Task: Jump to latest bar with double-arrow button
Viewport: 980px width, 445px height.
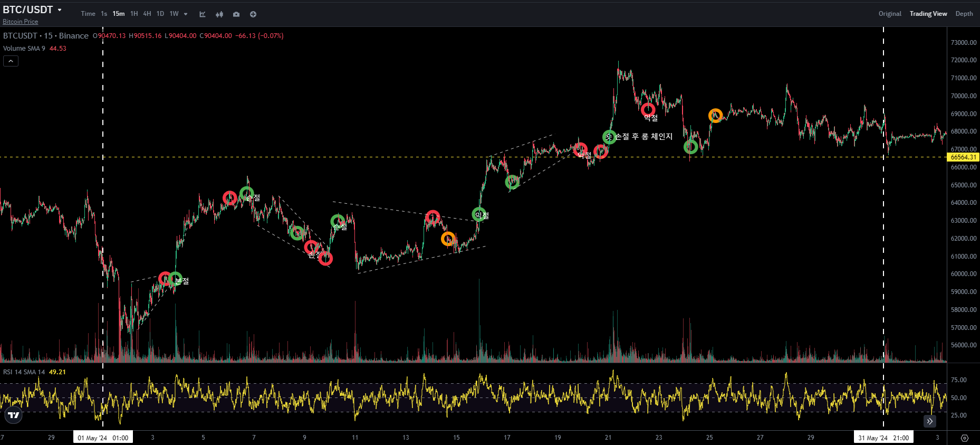Action: pyautogui.click(x=930, y=421)
